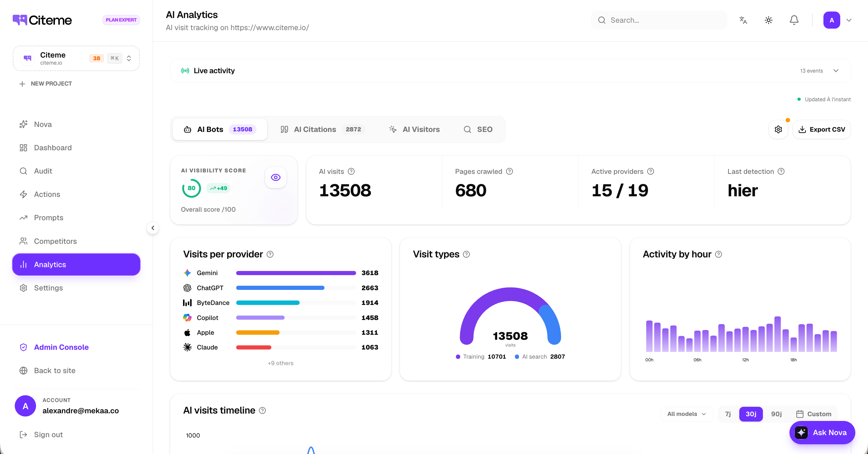Viewport: 868px width, 454px height.
Task: Open the Competitors page
Action: click(x=76, y=241)
